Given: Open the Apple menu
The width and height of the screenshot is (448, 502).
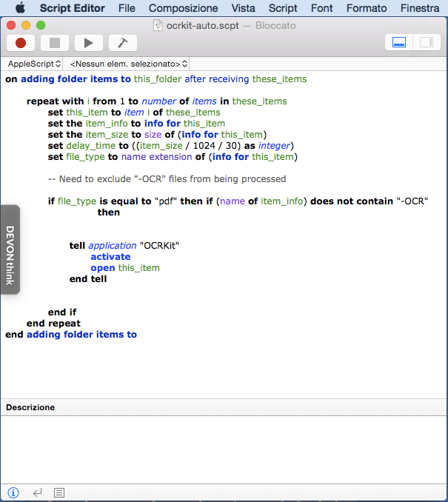Looking at the screenshot, I should pos(21,7).
